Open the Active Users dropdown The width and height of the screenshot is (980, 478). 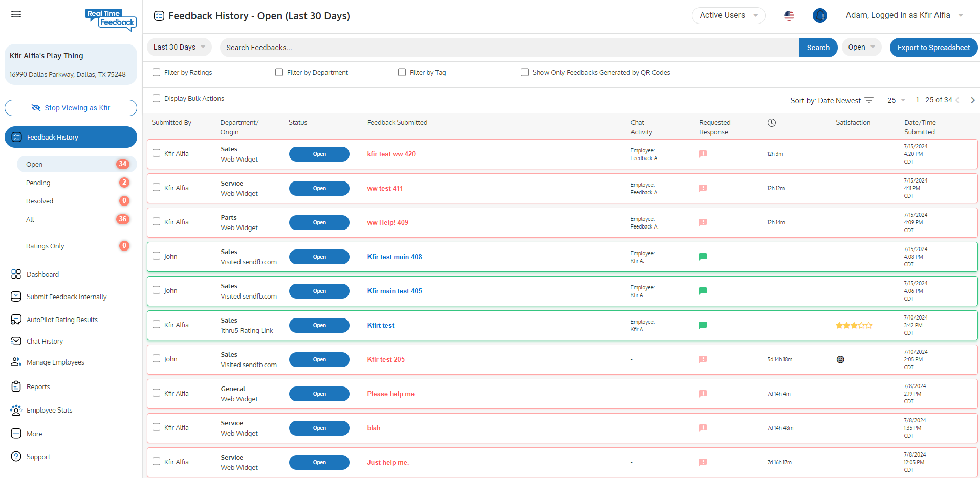728,15
